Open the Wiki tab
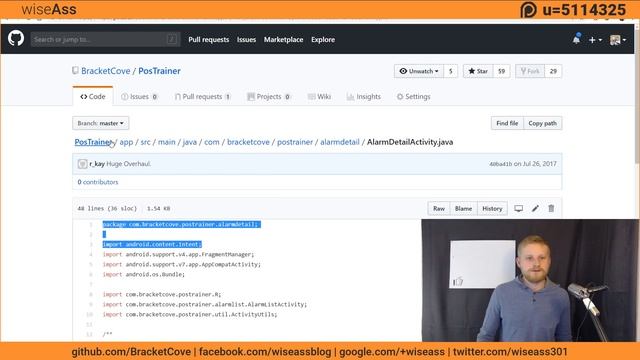 [x=319, y=97]
